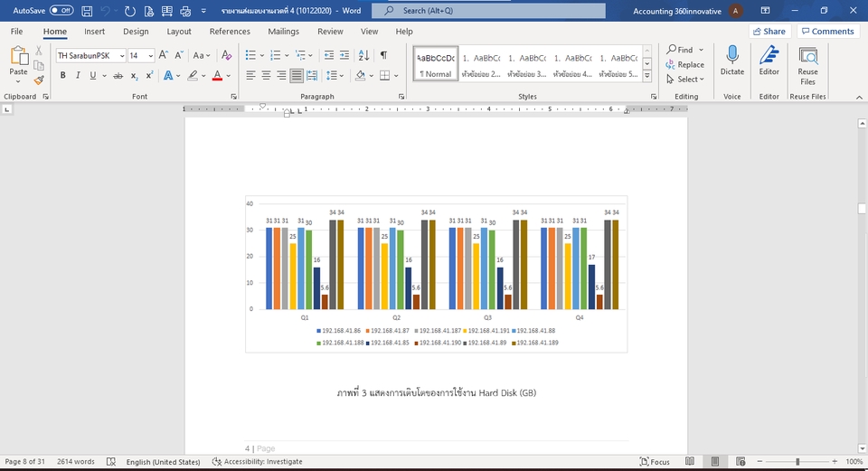The height and width of the screenshot is (471, 868).
Task: Click the spelling check status bar icon
Action: (x=110, y=462)
